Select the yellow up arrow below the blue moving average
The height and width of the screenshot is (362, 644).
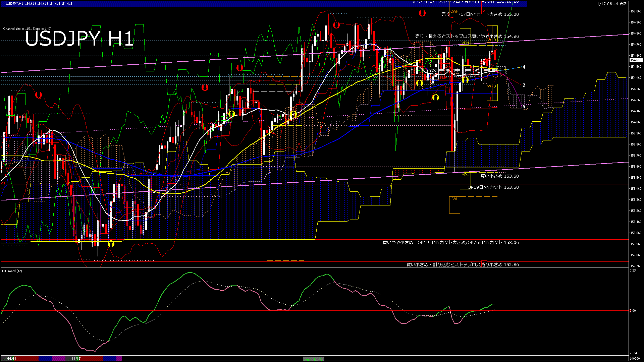pyautogui.click(x=436, y=97)
